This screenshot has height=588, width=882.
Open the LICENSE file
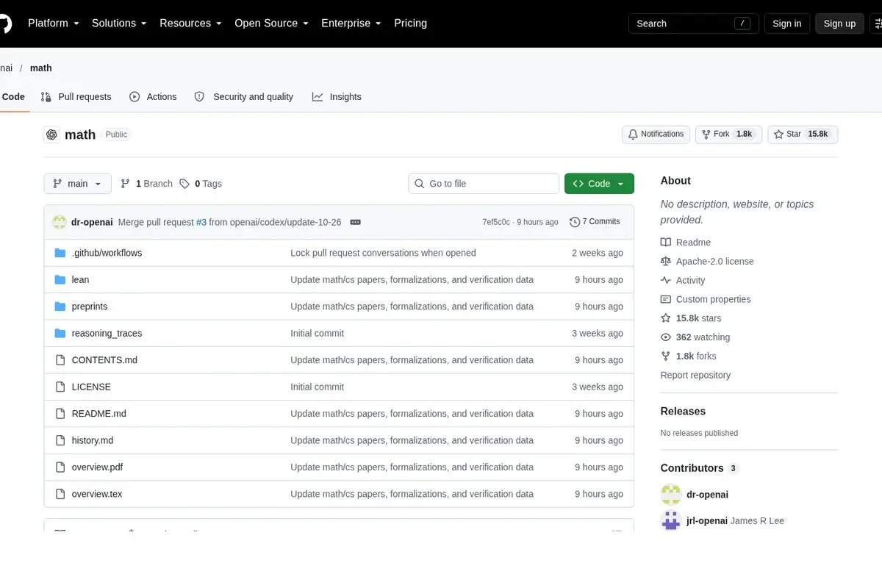click(x=91, y=387)
